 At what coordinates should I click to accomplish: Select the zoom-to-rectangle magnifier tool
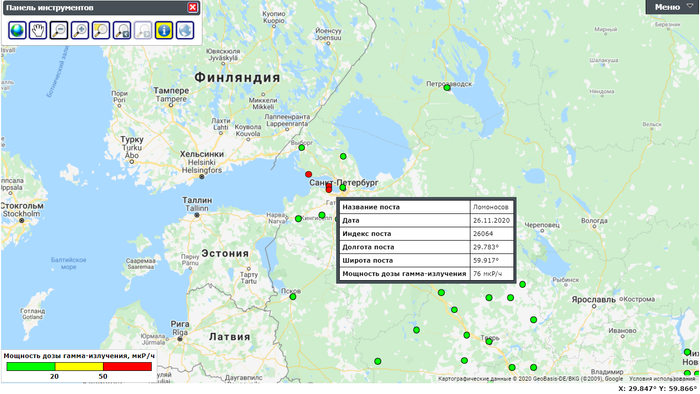click(x=101, y=30)
